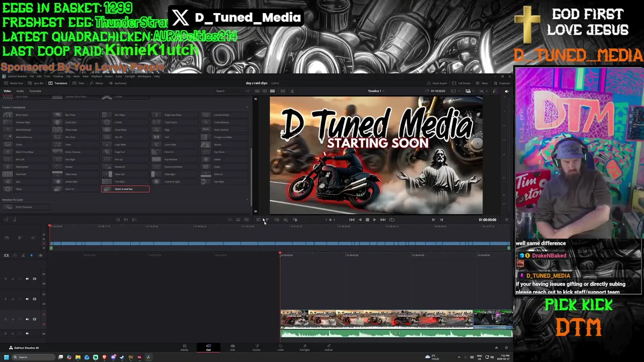Open the Titles panel

coord(78,83)
